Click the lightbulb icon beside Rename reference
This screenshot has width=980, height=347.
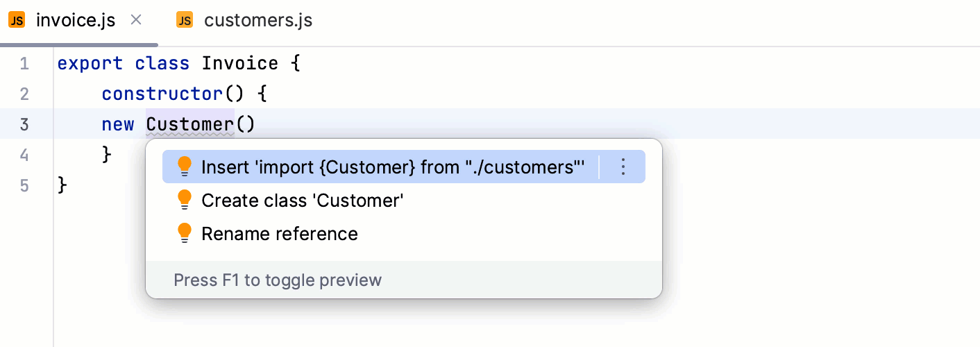[x=184, y=233]
